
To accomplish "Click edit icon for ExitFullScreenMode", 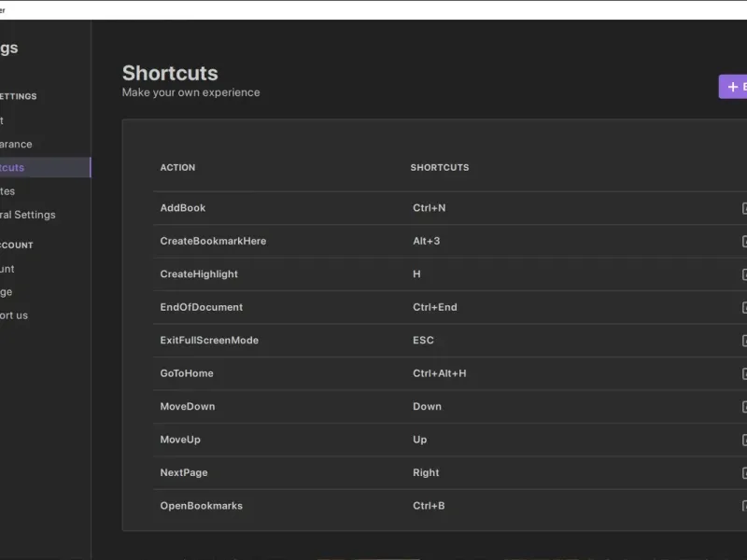I will 744,341.
